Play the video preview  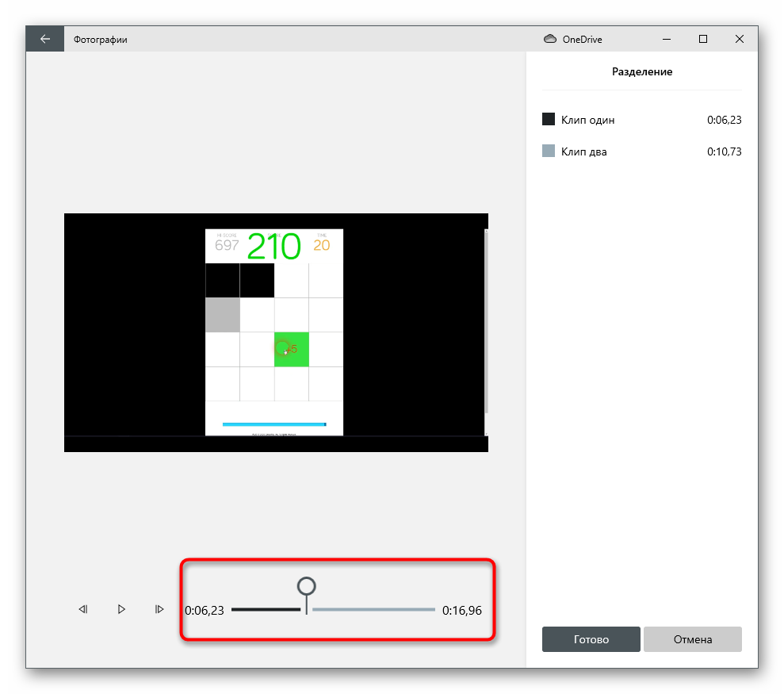tap(121, 609)
